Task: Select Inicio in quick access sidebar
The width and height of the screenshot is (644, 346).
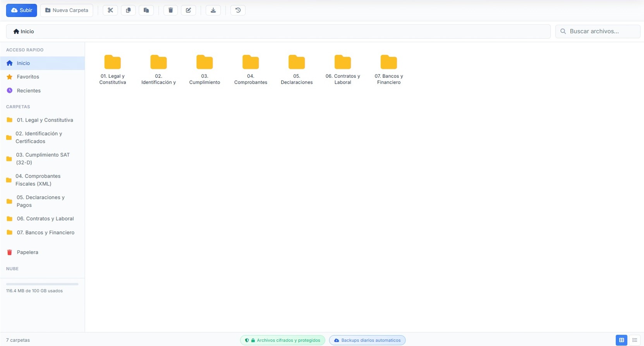Action: click(42, 63)
